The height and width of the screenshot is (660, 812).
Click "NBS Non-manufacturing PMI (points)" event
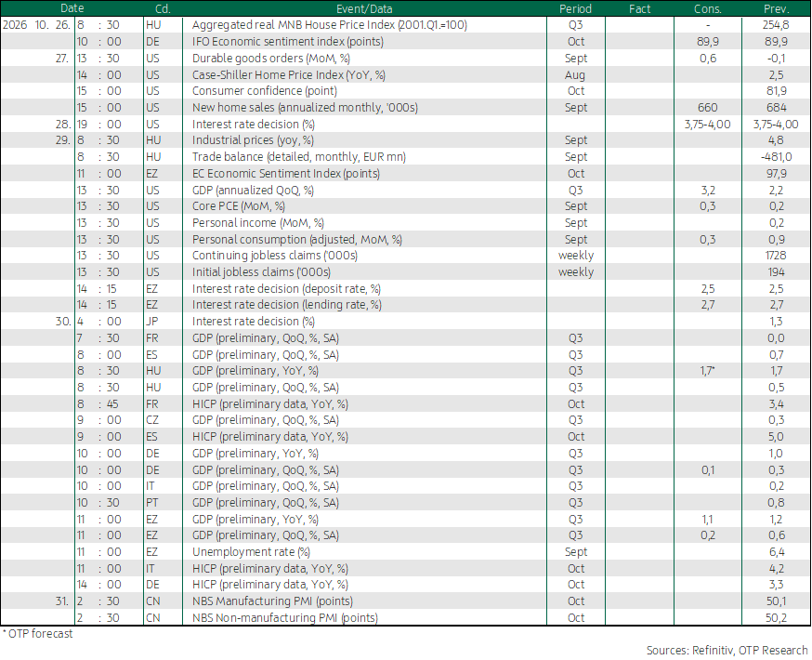pyautogui.click(x=285, y=617)
